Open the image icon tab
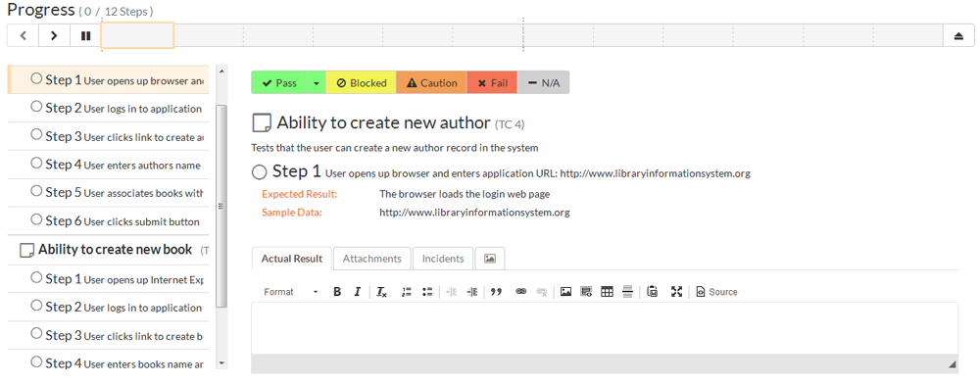The image size is (980, 384). 490,259
